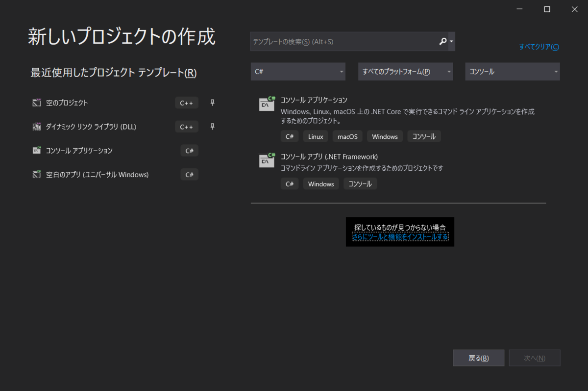Viewport: 588px width, 391px height.
Task: Click the Linux tag
Action: pyautogui.click(x=316, y=136)
